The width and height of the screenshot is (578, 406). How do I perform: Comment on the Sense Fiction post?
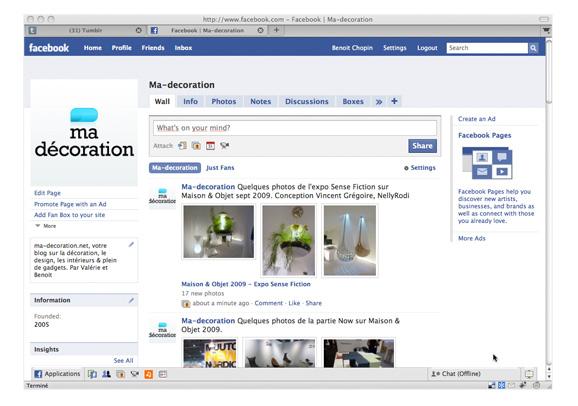(x=268, y=303)
